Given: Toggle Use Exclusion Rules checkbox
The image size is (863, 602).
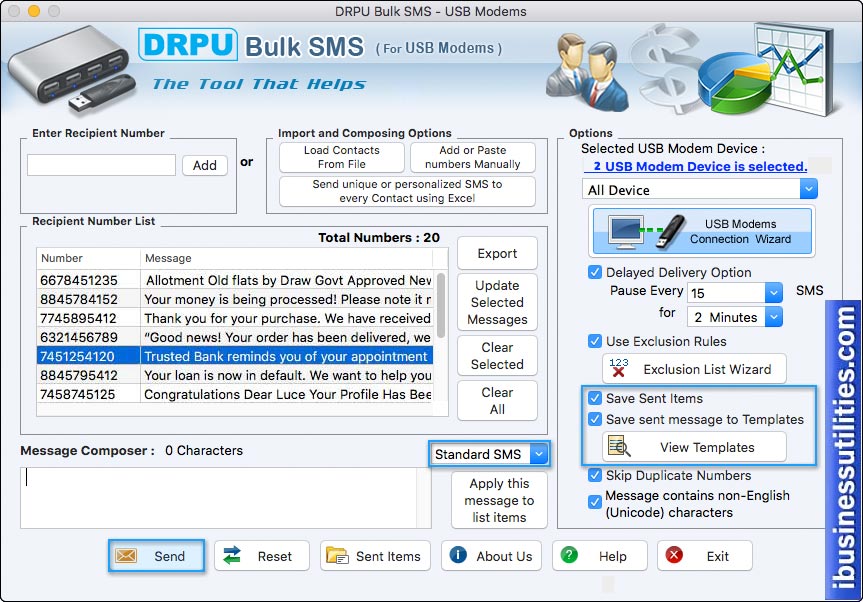Looking at the screenshot, I should [x=594, y=341].
